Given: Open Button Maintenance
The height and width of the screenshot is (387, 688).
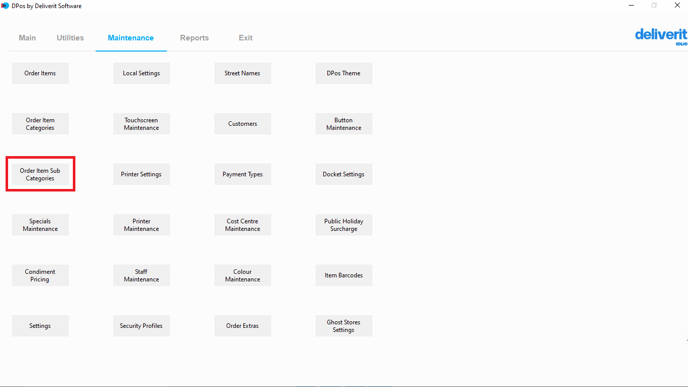Looking at the screenshot, I should pyautogui.click(x=344, y=124).
